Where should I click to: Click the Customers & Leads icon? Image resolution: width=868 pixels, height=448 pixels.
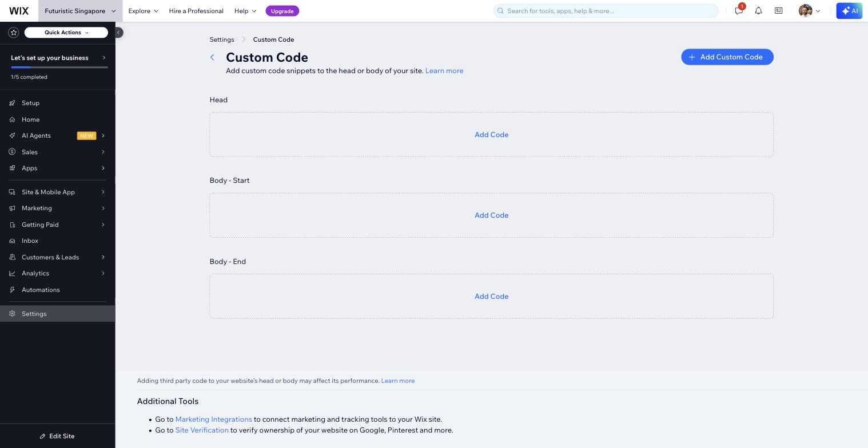(12, 257)
